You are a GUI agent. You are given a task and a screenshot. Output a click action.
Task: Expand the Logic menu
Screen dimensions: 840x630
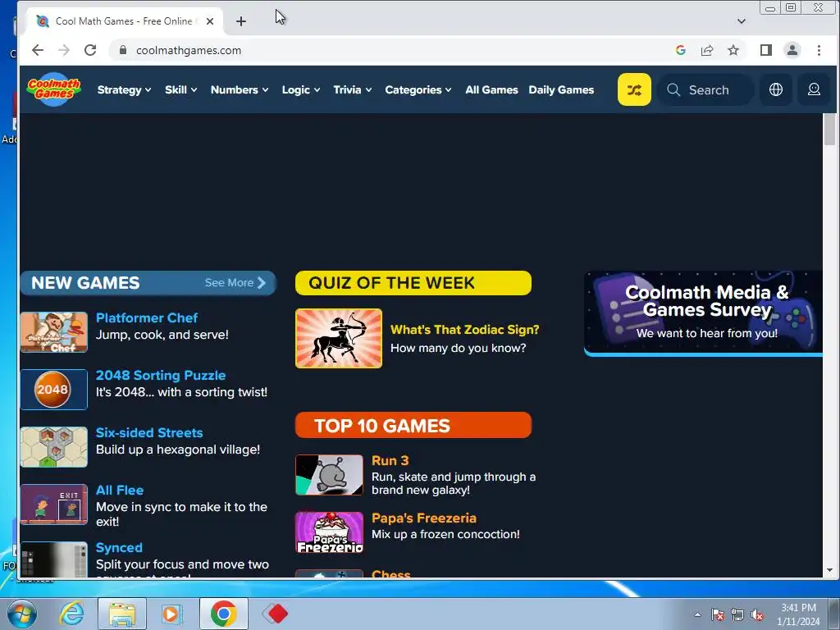coord(300,90)
